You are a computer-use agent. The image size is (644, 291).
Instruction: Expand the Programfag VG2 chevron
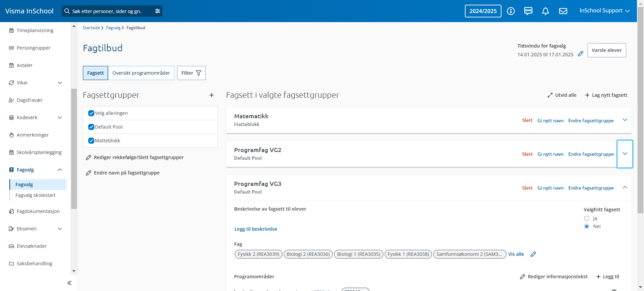point(625,154)
